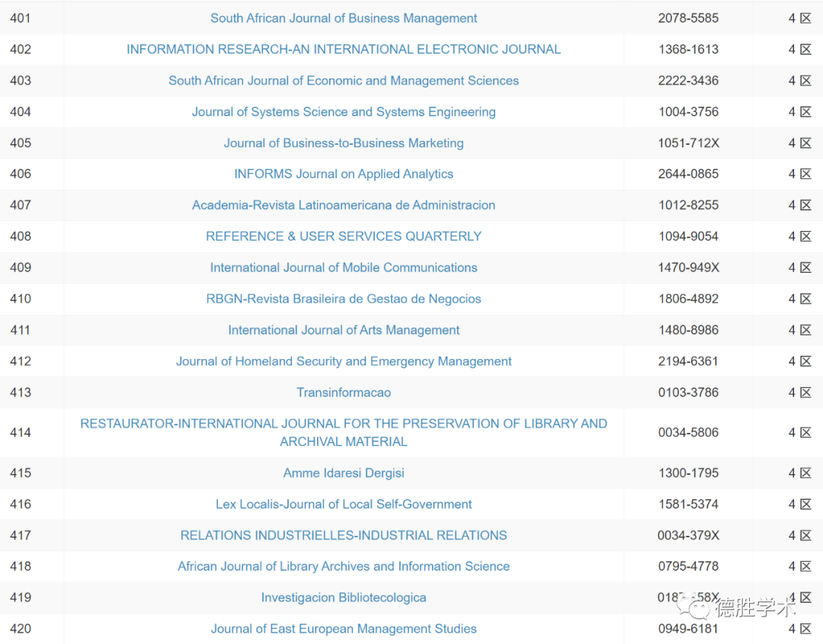Click 4 区 tier in Transinformacao row
823x644 pixels.
tap(799, 392)
